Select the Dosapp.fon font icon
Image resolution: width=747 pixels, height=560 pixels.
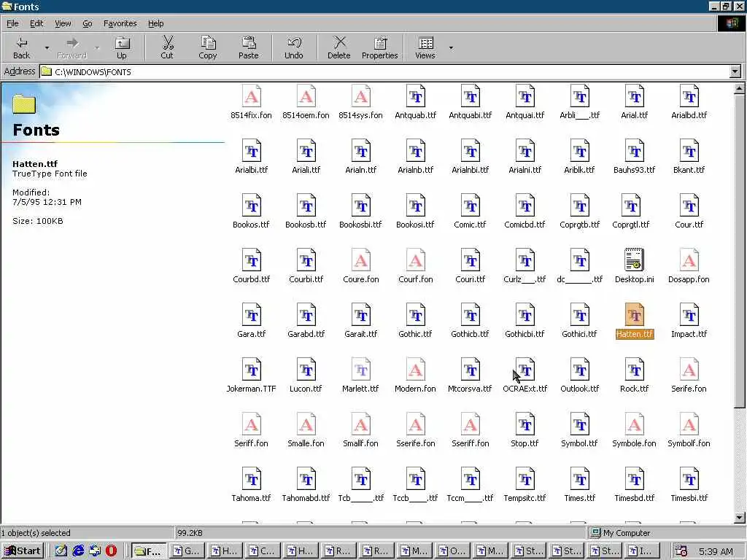[689, 260]
